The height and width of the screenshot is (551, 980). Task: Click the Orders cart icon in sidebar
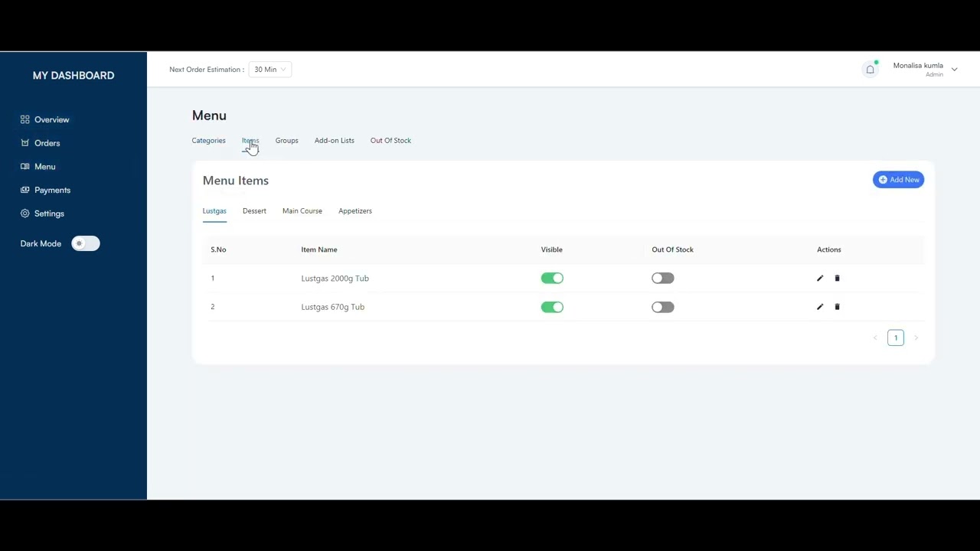pyautogui.click(x=25, y=143)
